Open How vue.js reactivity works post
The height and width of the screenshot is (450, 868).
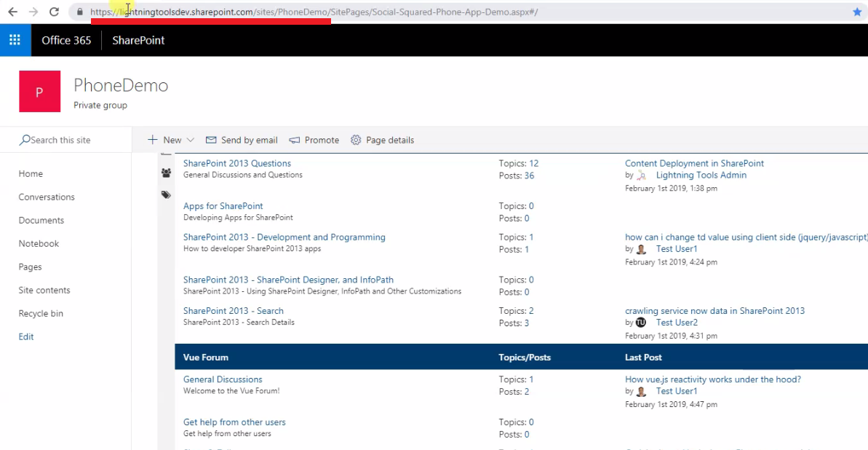coord(713,379)
